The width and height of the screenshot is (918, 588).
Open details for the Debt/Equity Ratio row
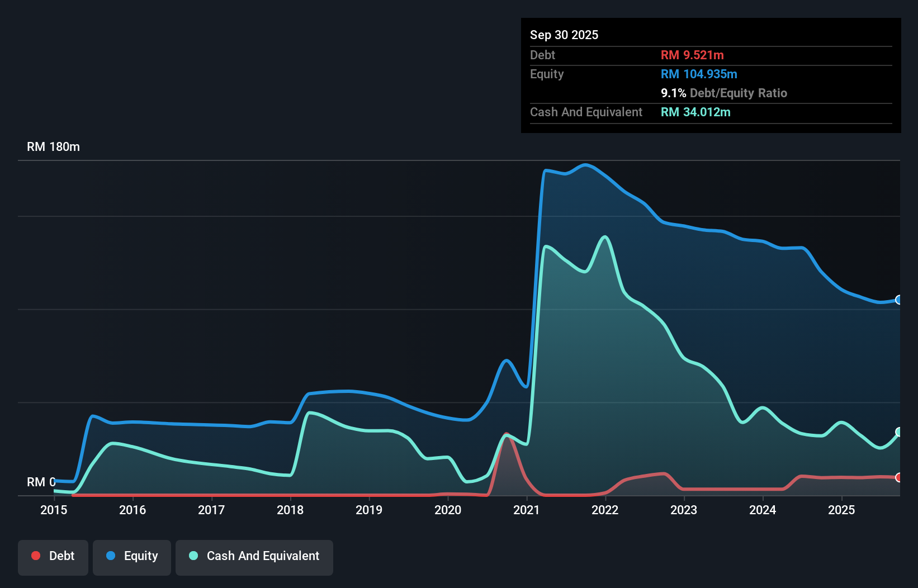click(724, 93)
